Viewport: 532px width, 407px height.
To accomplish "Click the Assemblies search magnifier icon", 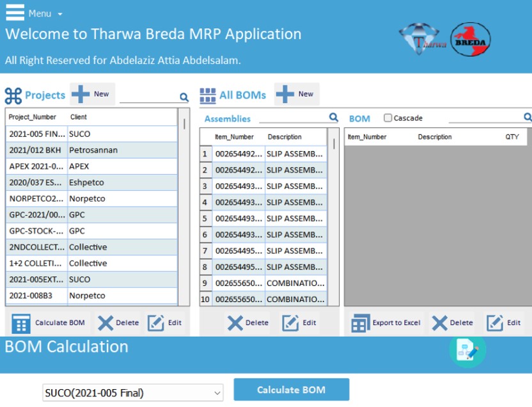I will click(x=333, y=117).
